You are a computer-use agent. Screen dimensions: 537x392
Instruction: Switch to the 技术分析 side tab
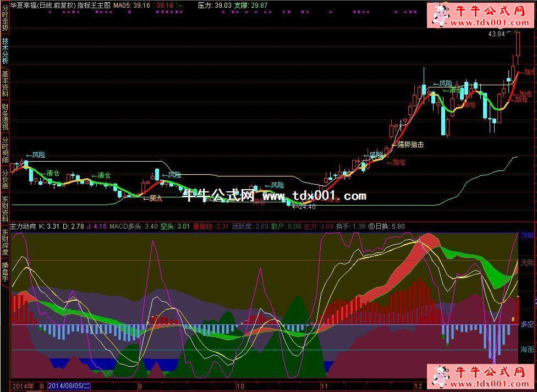click(x=5, y=51)
